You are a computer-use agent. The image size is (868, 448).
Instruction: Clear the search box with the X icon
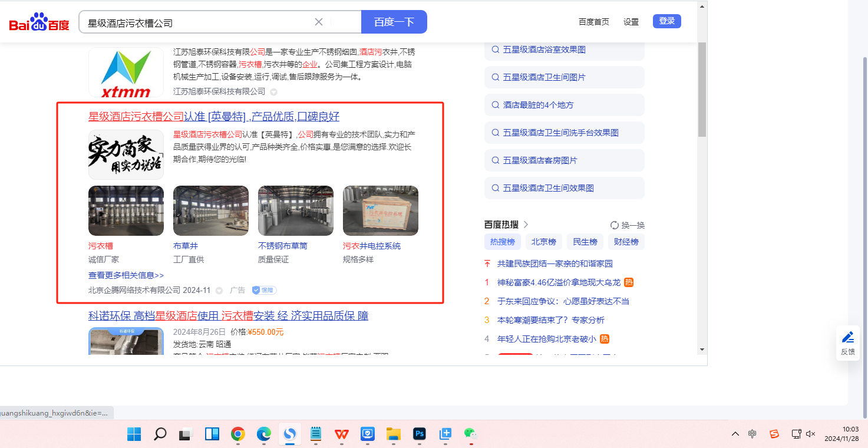[319, 22]
